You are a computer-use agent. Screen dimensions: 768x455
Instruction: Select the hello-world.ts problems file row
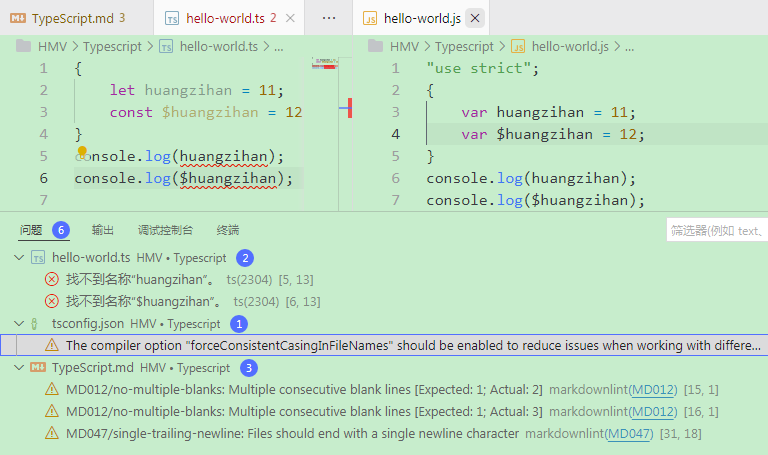tap(384, 258)
